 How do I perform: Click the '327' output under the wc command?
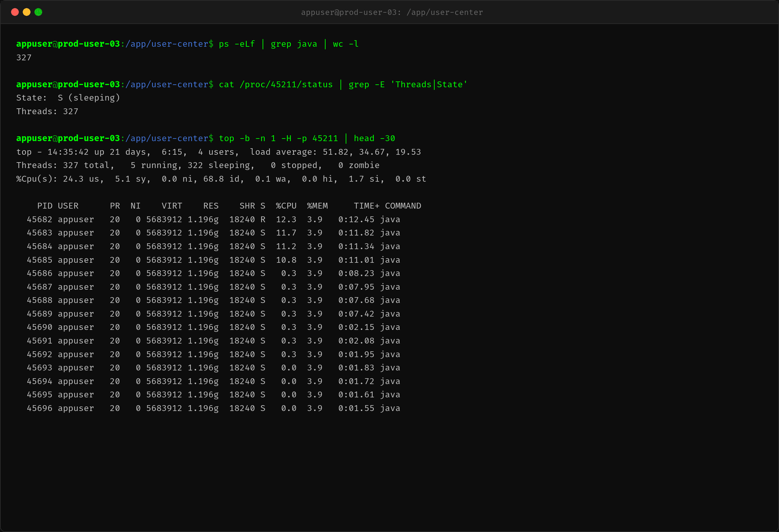[24, 58]
